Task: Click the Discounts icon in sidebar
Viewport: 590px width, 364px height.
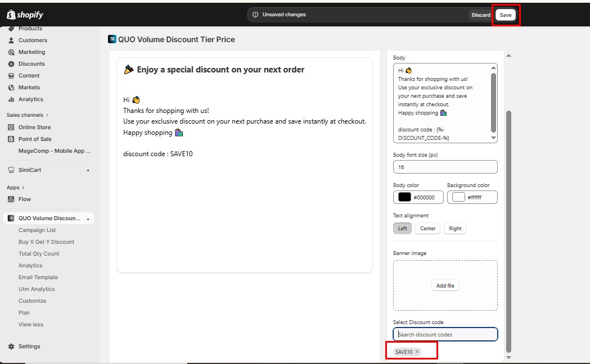Action: pos(11,64)
